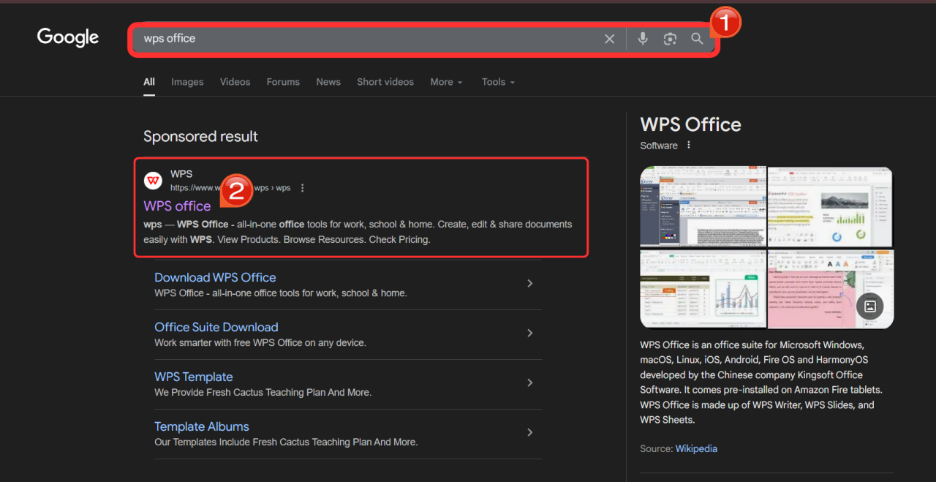Click the WPS favicon in the sponsored result
Viewport: 936px width, 482px height.
(153, 180)
